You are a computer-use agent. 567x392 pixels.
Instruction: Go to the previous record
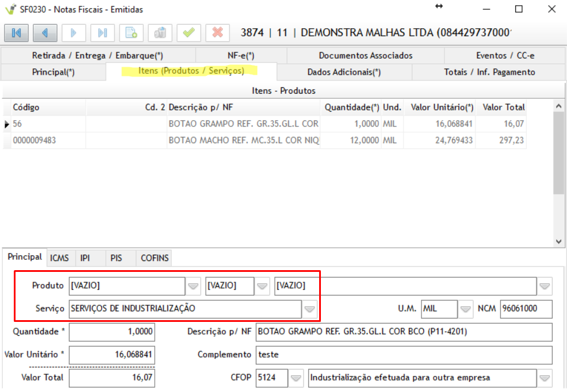[45, 33]
